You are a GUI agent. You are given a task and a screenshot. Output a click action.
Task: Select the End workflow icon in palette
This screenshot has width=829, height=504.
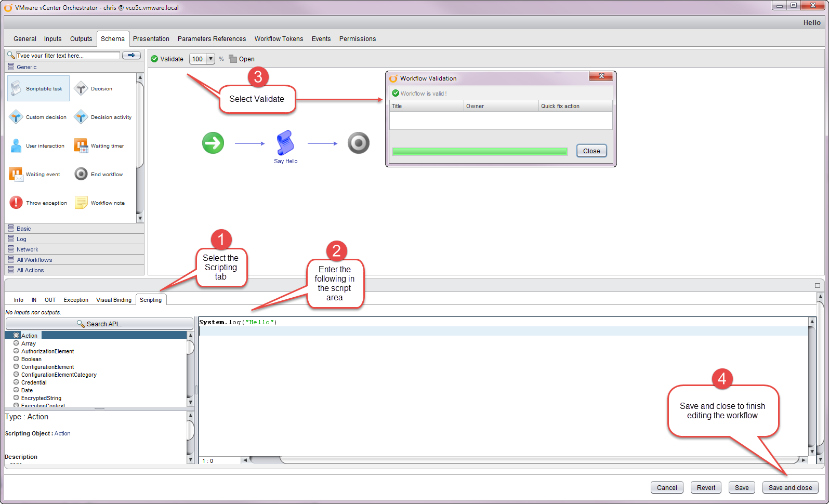pos(81,174)
